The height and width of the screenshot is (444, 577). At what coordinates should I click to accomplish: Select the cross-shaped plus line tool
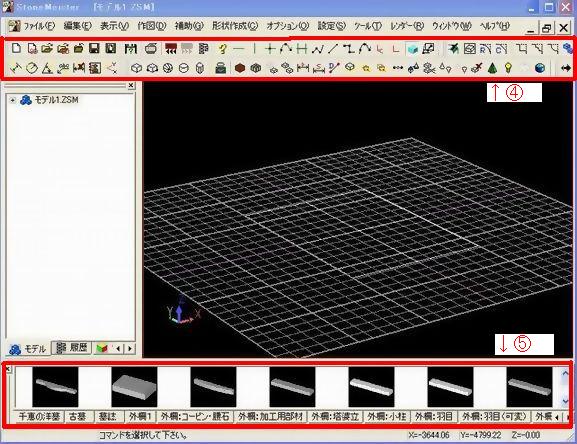coord(270,49)
